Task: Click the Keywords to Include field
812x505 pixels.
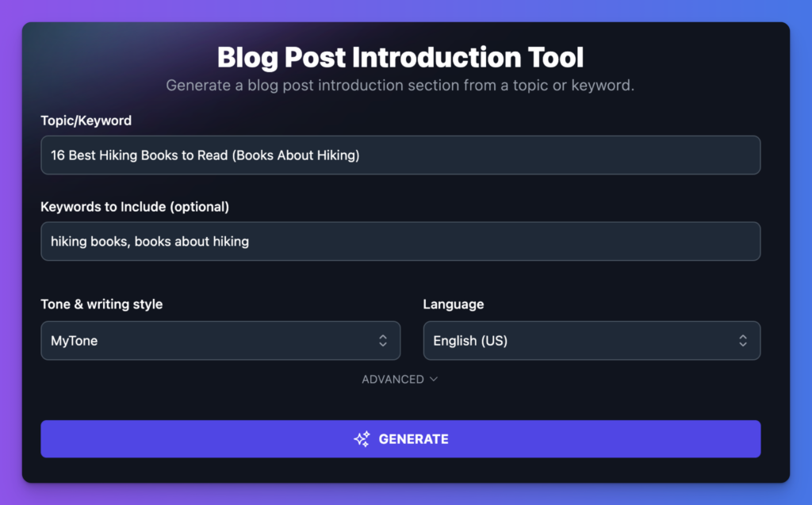Action: tap(400, 241)
